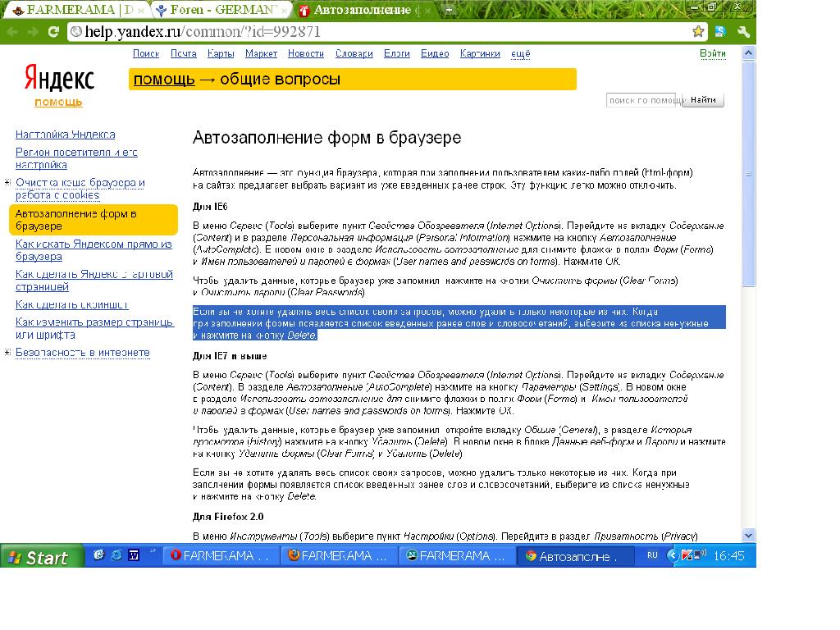Image resolution: width=840 pixels, height=630 pixels.
Task: Close the Foren - GERMAN tab
Action: (284, 10)
